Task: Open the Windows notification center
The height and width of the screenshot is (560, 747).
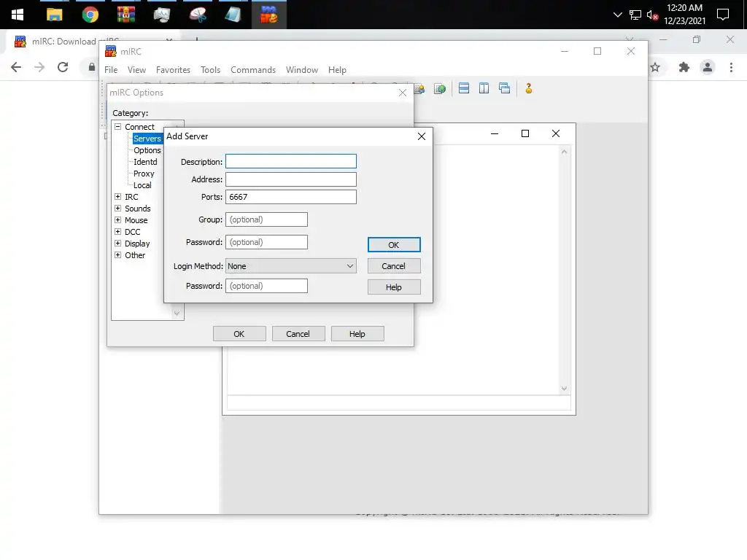Action: (x=723, y=15)
